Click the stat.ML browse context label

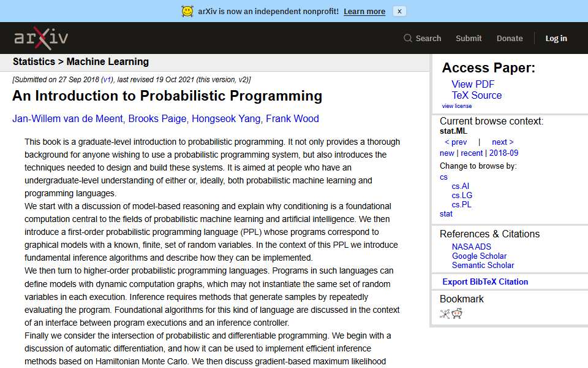click(x=453, y=131)
